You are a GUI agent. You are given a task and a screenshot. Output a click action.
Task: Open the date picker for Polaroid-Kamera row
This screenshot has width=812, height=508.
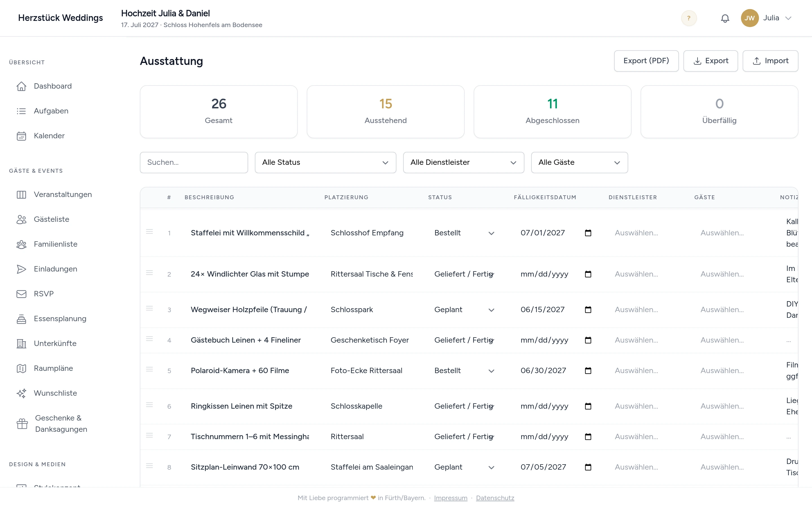click(x=588, y=371)
